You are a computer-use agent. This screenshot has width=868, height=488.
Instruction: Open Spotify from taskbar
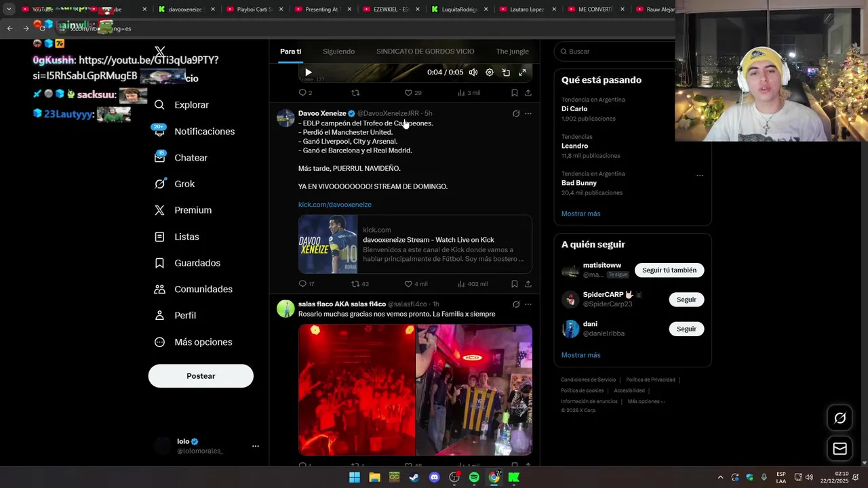click(474, 477)
